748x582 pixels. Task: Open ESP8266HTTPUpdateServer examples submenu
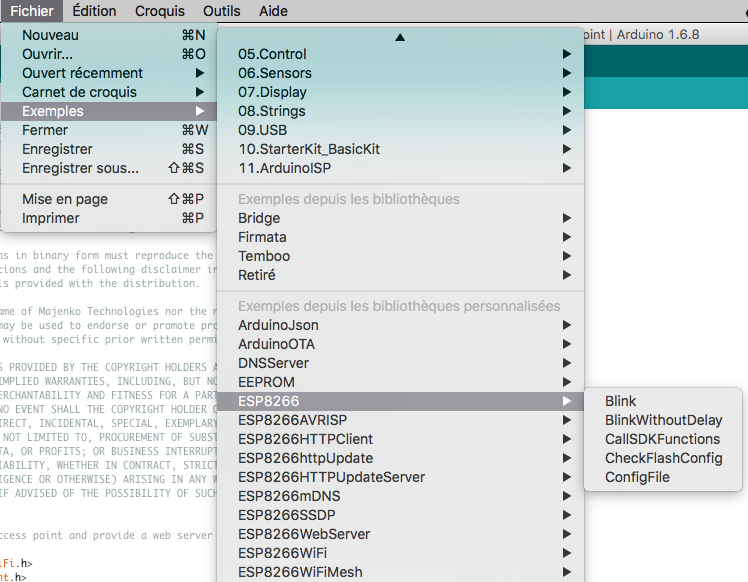(x=400, y=478)
